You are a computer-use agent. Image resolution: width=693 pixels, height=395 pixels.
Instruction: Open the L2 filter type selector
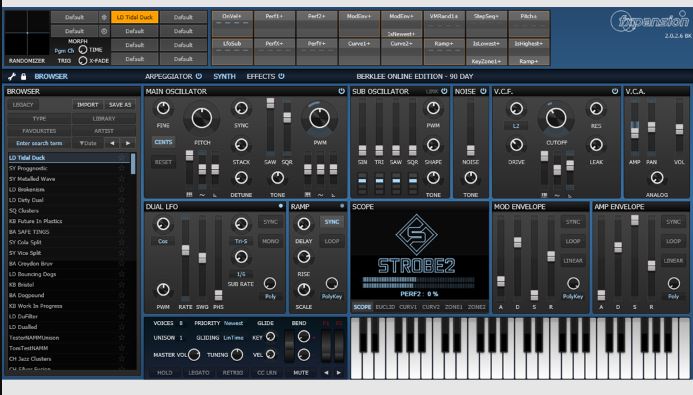click(x=516, y=126)
